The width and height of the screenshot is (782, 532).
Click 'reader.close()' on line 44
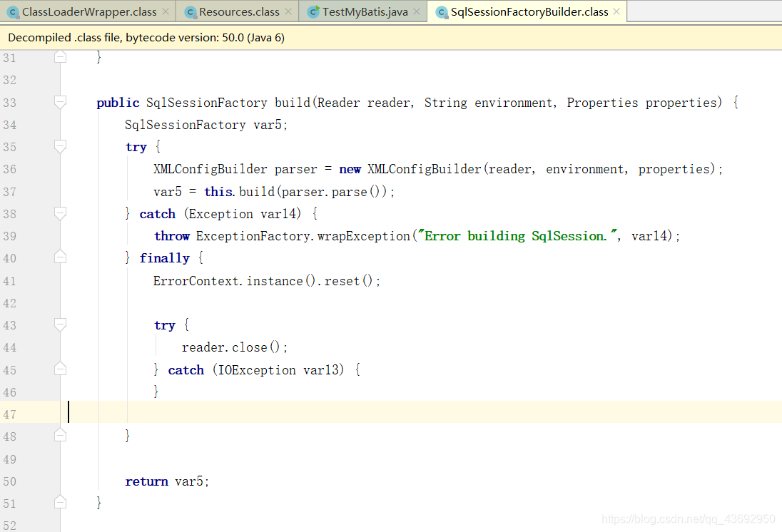coord(231,347)
